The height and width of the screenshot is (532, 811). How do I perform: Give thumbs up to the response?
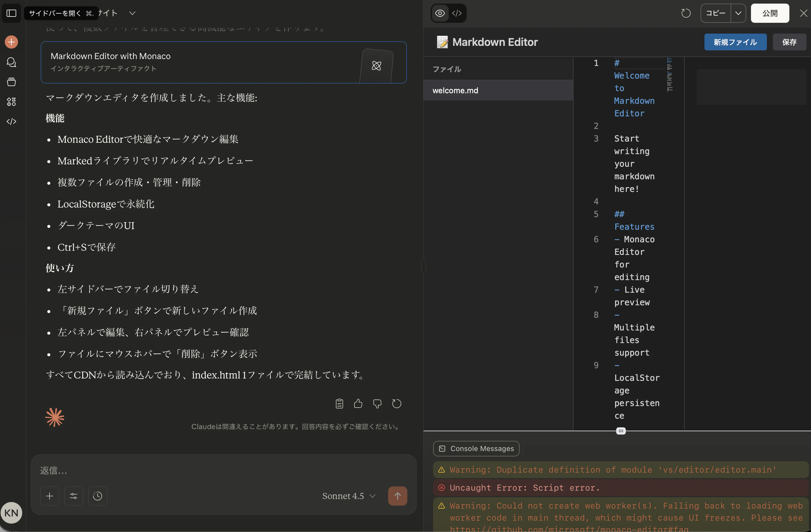(x=358, y=404)
